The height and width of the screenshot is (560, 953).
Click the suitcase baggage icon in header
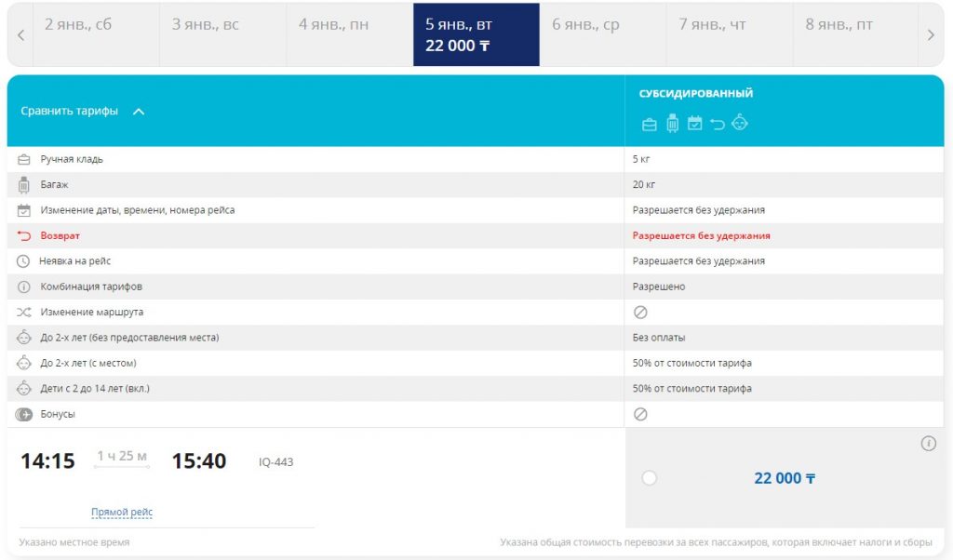(x=673, y=123)
